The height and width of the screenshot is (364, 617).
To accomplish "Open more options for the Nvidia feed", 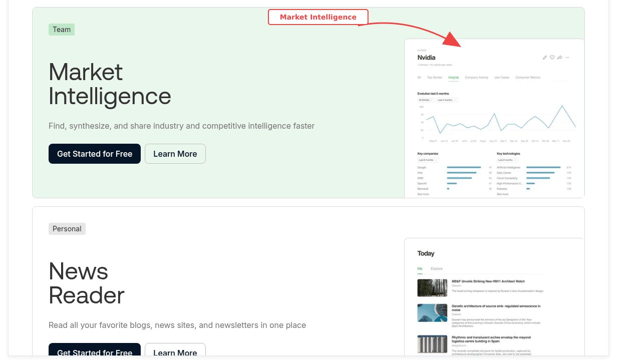I will tap(567, 58).
